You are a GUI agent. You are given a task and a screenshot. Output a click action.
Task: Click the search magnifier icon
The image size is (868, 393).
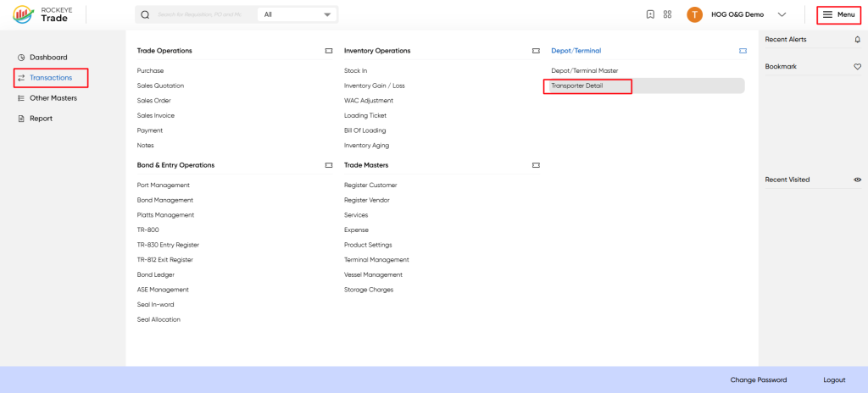(145, 15)
